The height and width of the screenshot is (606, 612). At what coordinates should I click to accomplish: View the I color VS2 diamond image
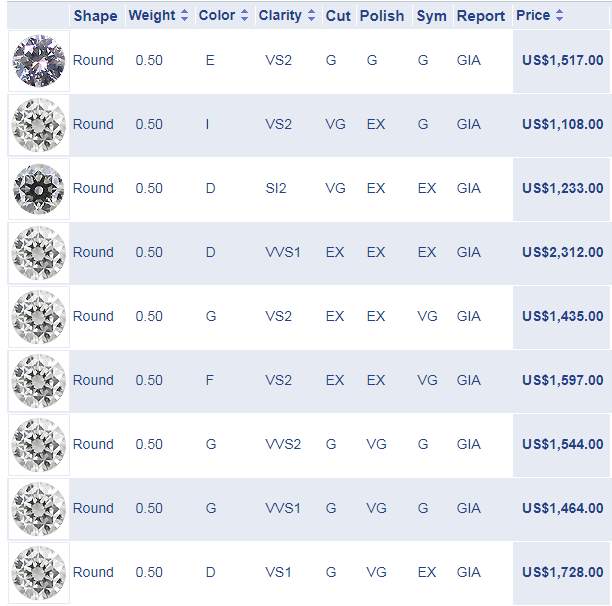pos(39,125)
